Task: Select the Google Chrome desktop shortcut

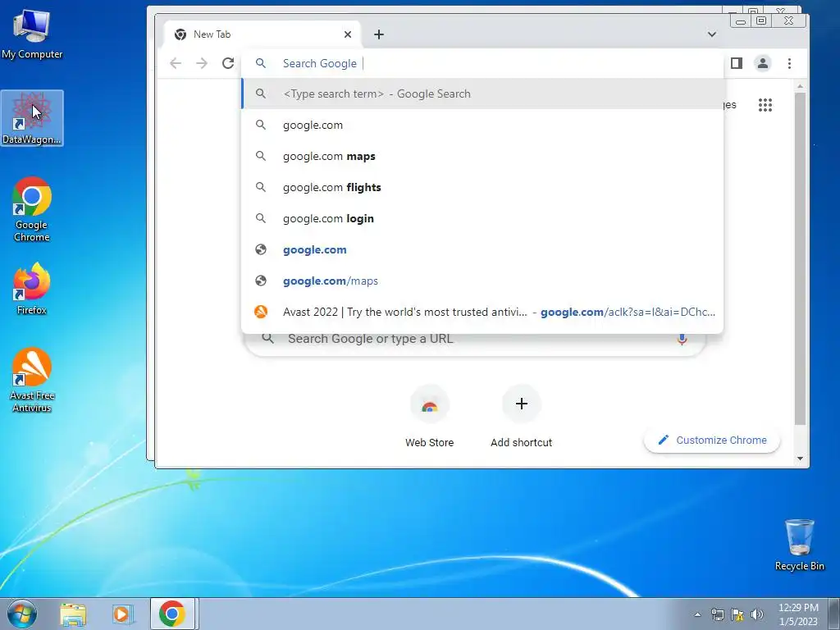Action: click(32, 209)
